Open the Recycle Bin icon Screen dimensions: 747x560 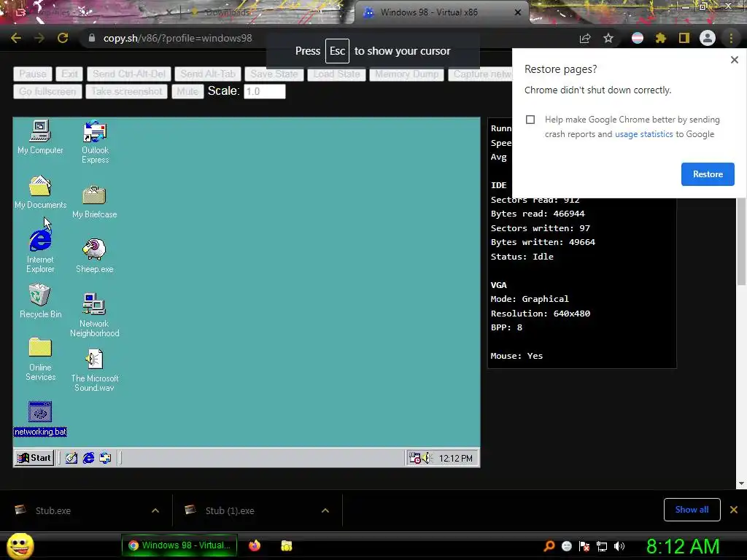coord(40,301)
